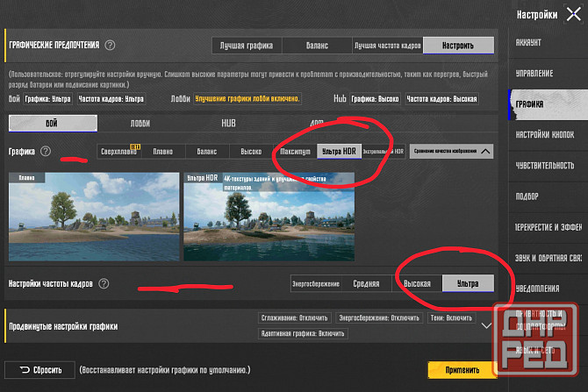Click help icon next to Графические предпочтения
Image resolution: width=588 pixels, height=392 pixels.
pos(110,46)
